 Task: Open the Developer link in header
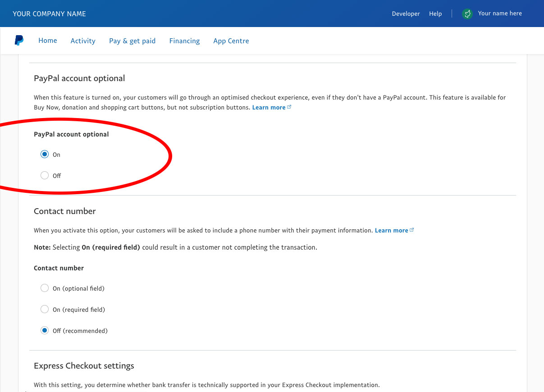pyautogui.click(x=406, y=14)
